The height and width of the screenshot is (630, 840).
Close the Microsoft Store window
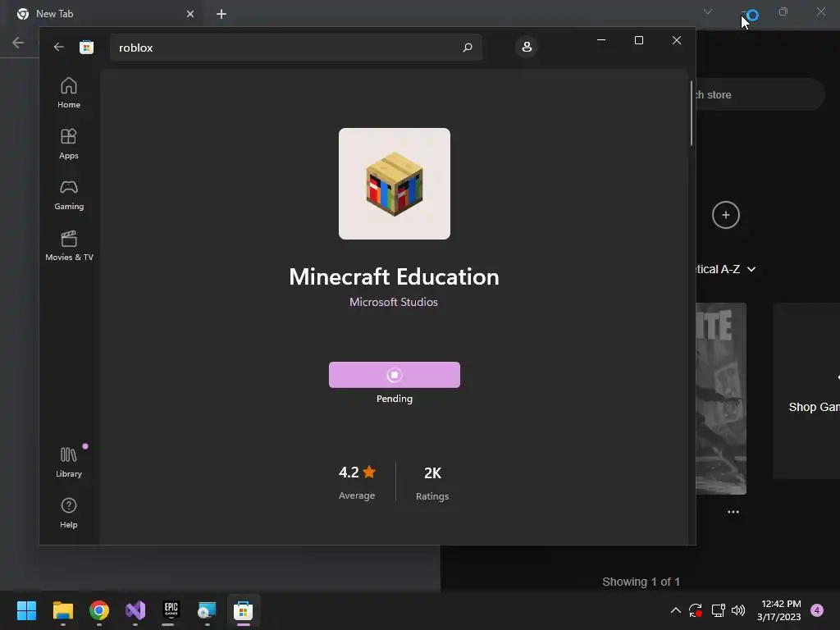point(677,40)
